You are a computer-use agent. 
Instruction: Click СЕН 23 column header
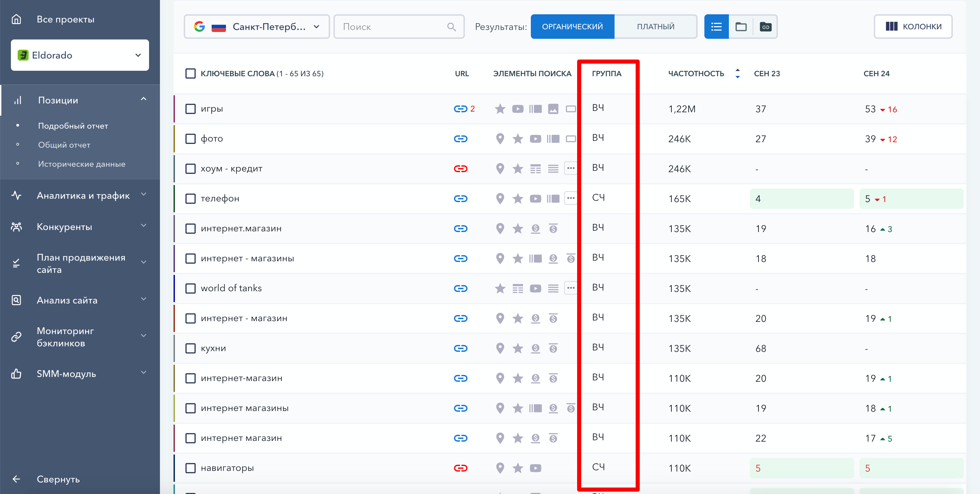767,73
